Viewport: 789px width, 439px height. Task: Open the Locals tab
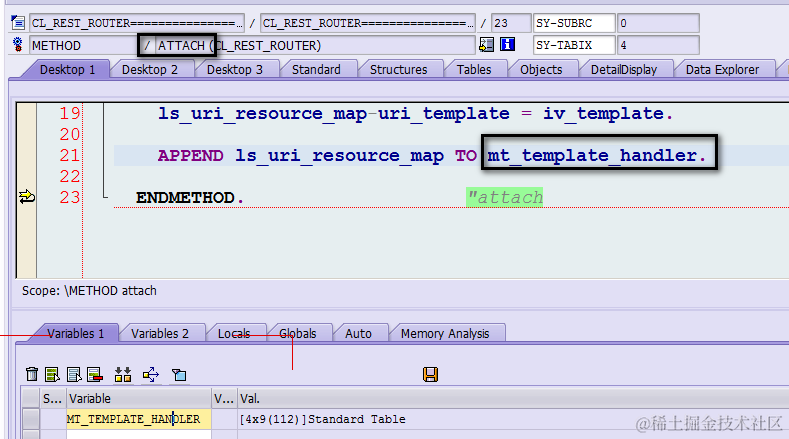coord(234,333)
